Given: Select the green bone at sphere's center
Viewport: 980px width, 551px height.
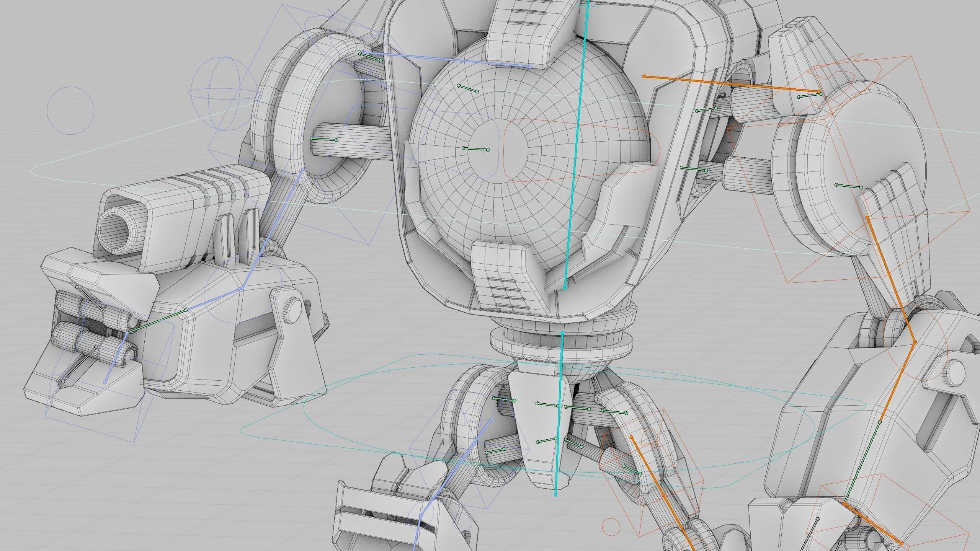Looking at the screenshot, I should 475,149.
